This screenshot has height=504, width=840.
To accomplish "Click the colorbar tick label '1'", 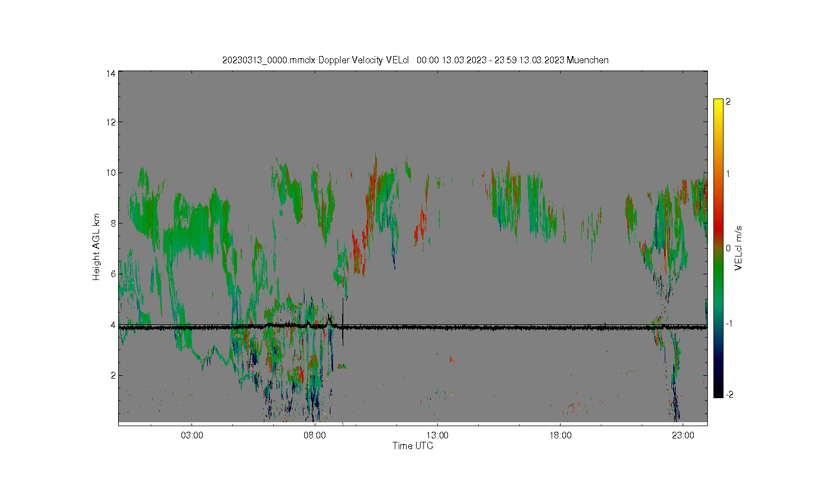I will pos(728,174).
